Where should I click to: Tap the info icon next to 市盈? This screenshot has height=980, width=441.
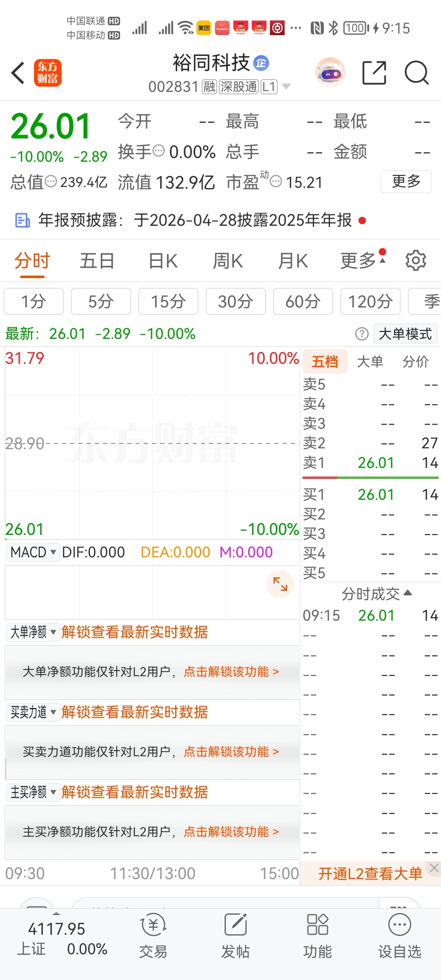276,181
